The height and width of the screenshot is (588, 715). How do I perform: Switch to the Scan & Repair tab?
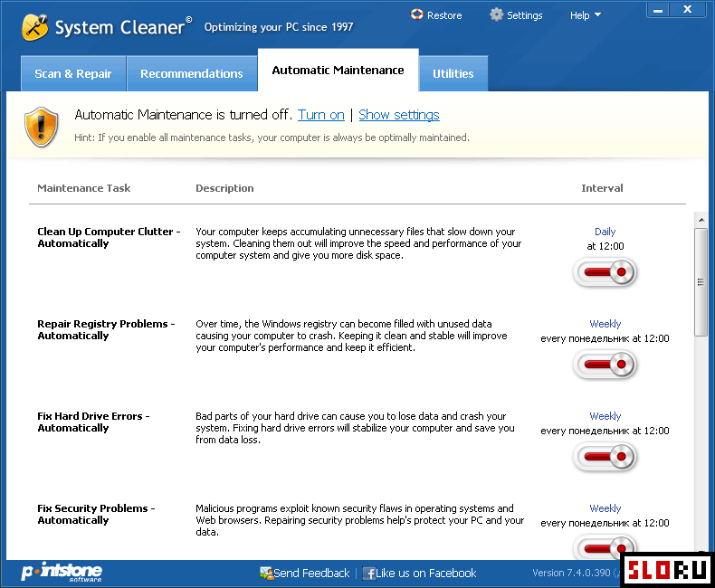tap(73, 73)
